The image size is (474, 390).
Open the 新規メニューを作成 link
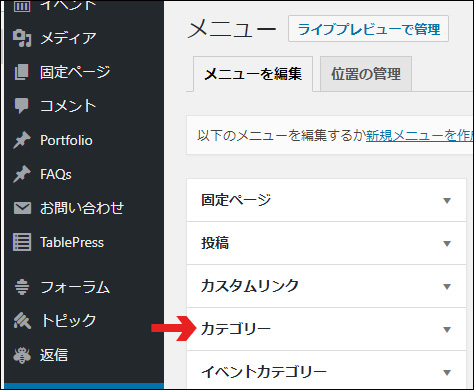tap(420, 135)
